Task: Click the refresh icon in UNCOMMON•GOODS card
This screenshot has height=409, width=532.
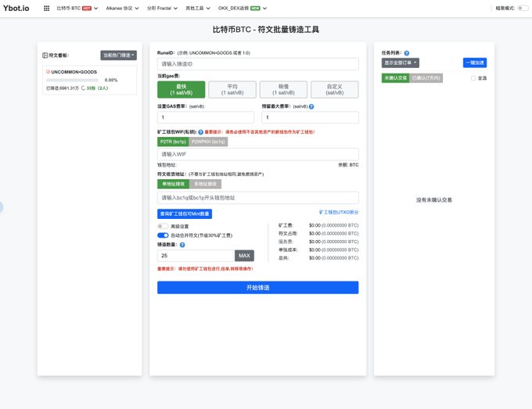Action: click(x=83, y=88)
